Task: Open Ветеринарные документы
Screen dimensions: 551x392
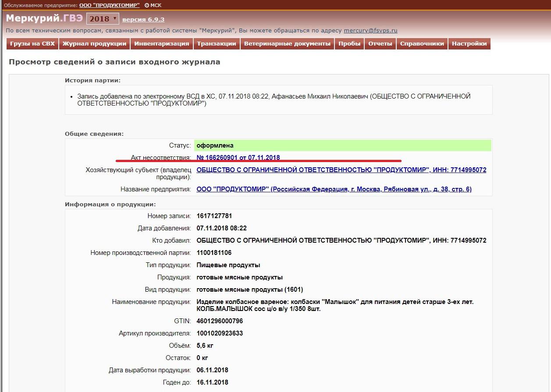Action: 287,44
